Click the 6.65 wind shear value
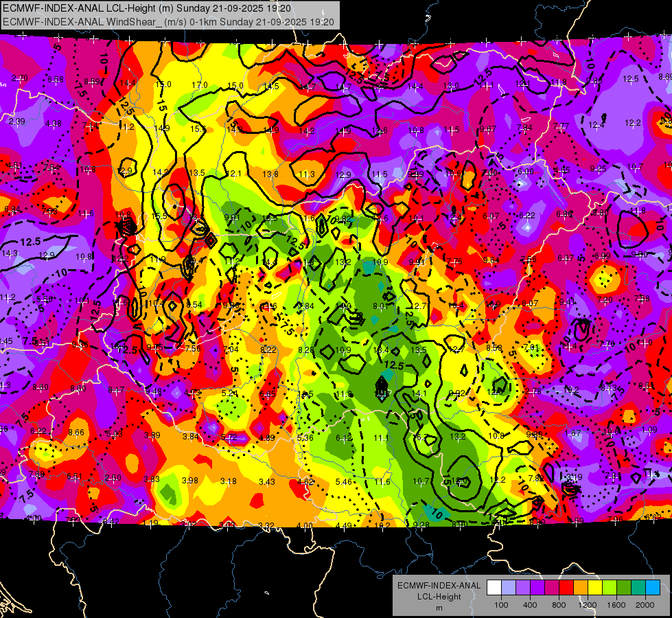Image resolution: width=672 pixels, height=618 pixels. [x=268, y=394]
